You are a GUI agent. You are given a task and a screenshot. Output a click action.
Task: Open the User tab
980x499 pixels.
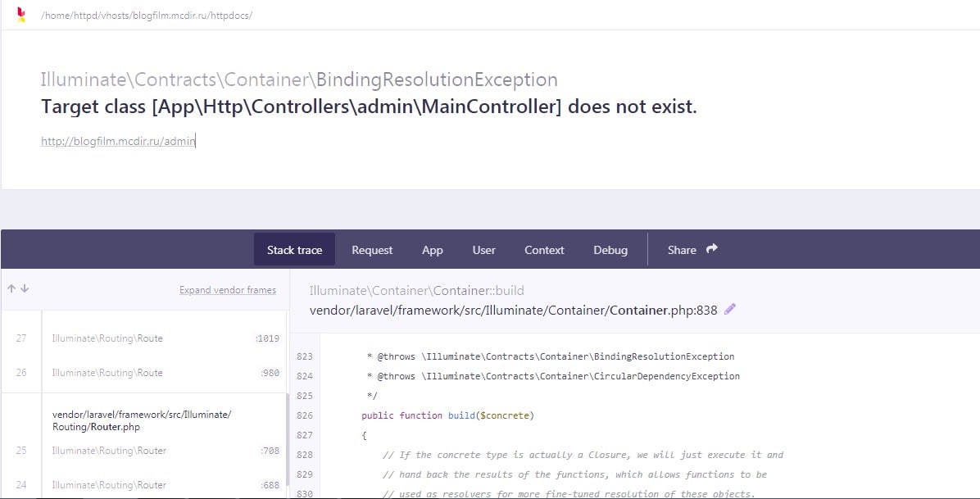tap(483, 249)
